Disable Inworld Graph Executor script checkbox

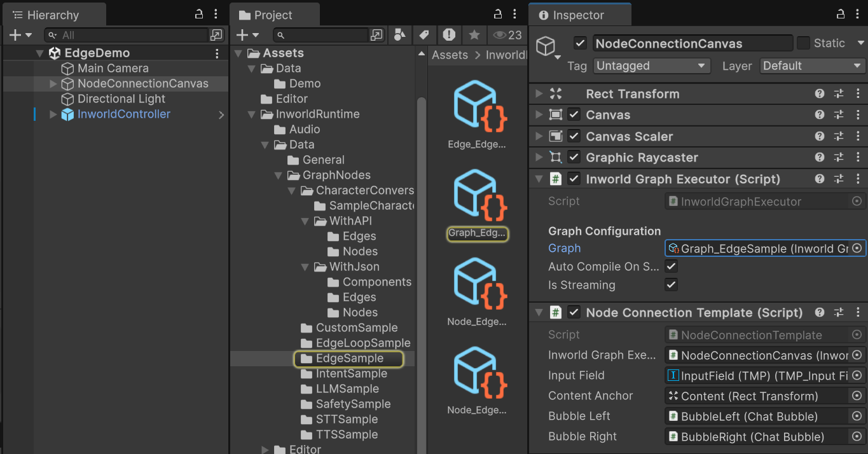(x=574, y=179)
